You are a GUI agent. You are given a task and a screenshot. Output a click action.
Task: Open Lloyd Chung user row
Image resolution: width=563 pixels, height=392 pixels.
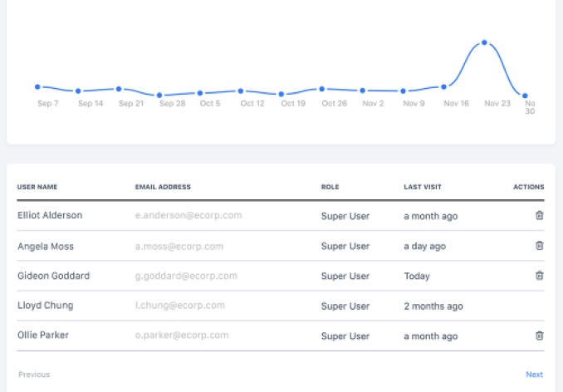(45, 306)
